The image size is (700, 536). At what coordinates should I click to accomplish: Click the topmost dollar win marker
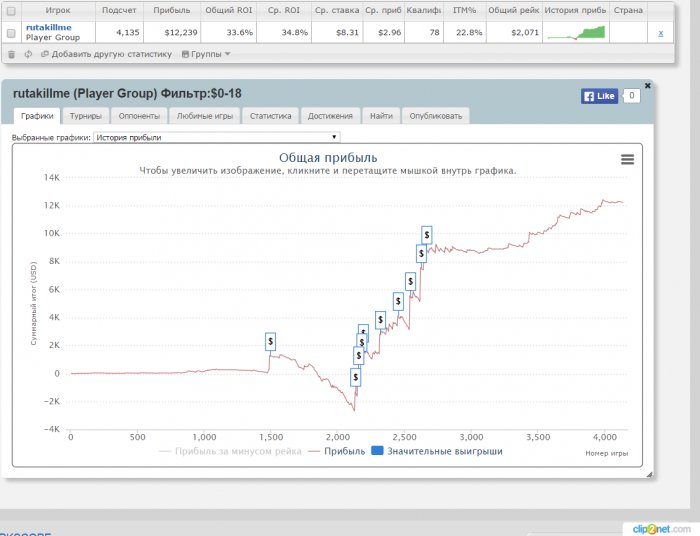click(x=427, y=234)
